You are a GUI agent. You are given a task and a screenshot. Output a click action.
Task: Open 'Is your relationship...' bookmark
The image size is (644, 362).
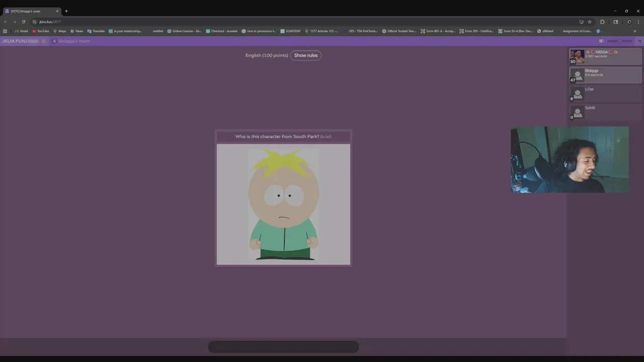[x=125, y=31]
